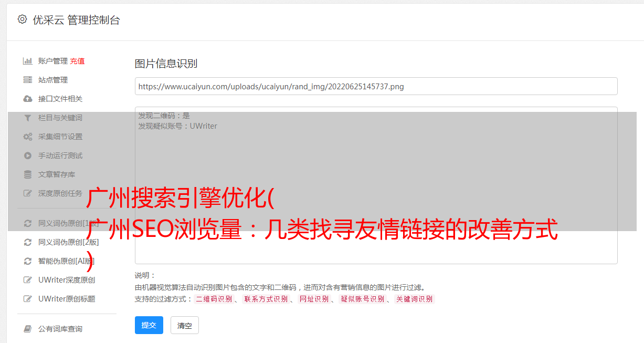
Task: Select 栏目与关键词 in the sidebar
Action: pos(60,118)
